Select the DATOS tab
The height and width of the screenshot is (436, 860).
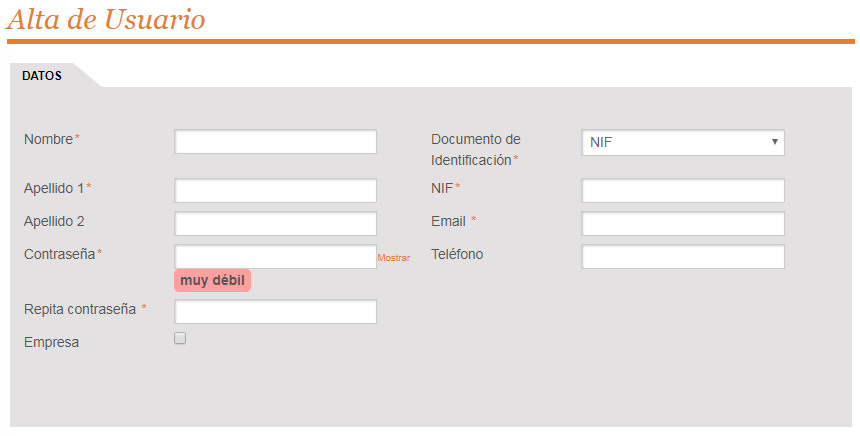42,76
